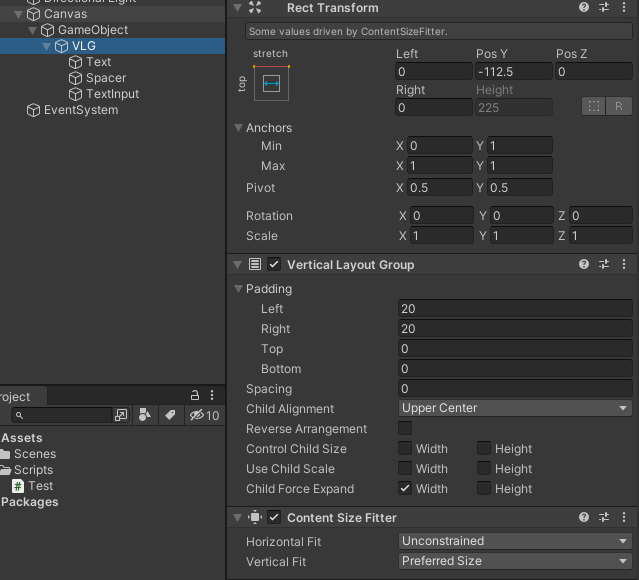Image resolution: width=639 pixels, height=580 pixels.
Task: Open the Packages folder in Project
Action: point(29,502)
